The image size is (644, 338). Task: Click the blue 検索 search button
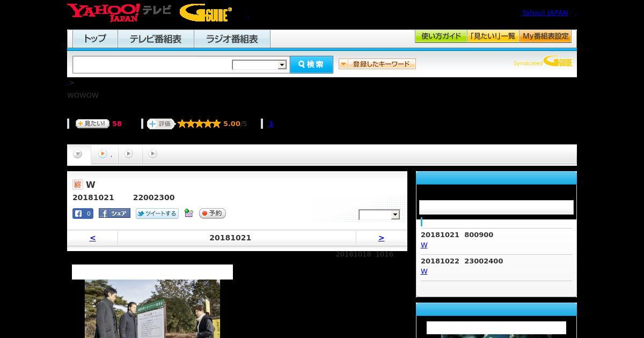(x=311, y=64)
